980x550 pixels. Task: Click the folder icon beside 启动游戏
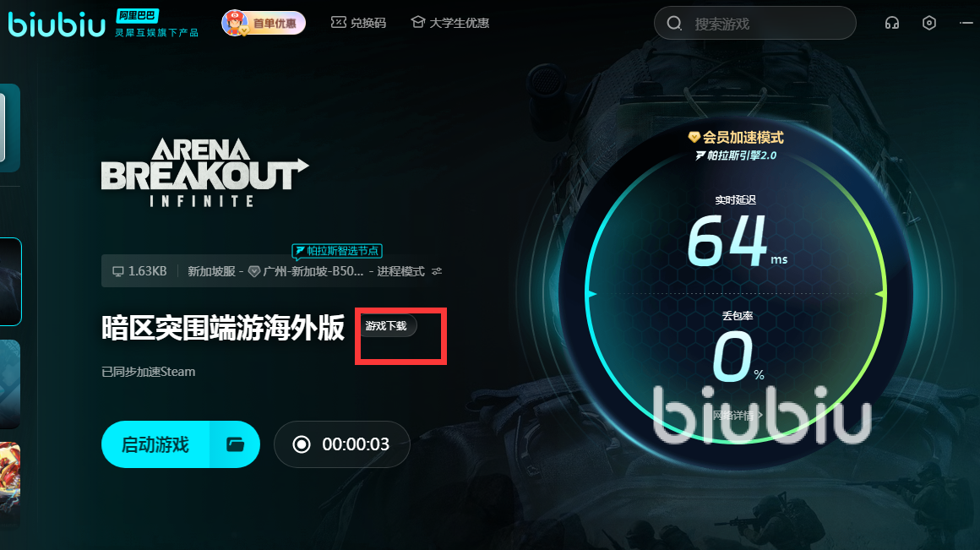(235, 444)
